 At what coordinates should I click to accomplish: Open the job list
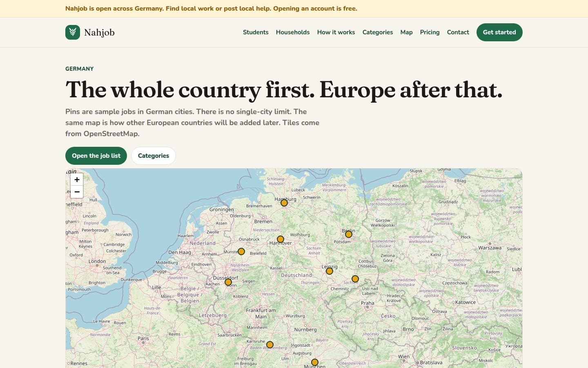pyautogui.click(x=96, y=156)
